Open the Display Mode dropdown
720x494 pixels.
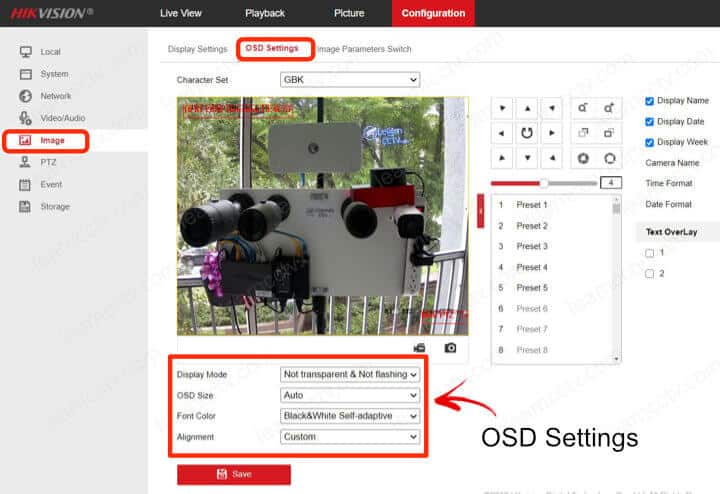[x=349, y=374]
